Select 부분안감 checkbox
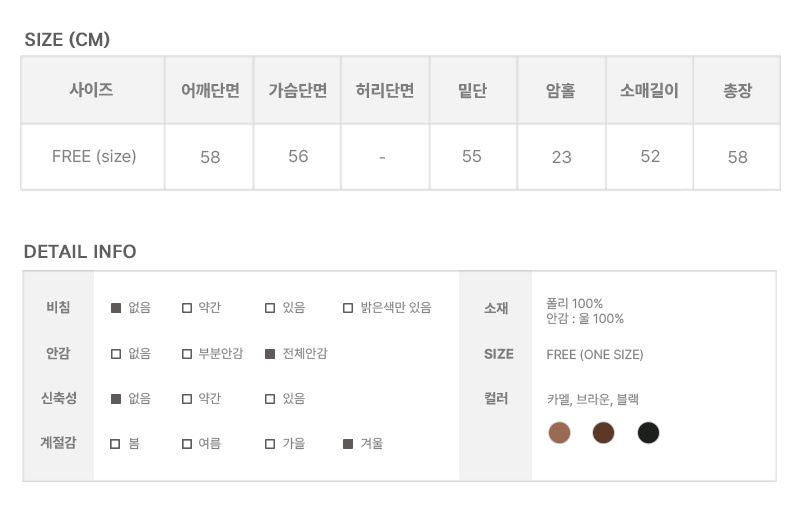The height and width of the screenshot is (530, 800). [187, 353]
